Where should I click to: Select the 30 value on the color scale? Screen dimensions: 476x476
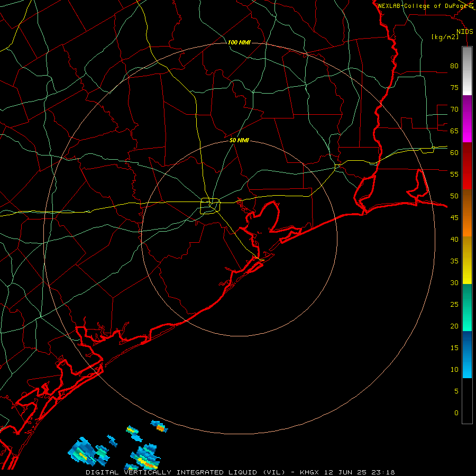[x=454, y=282]
